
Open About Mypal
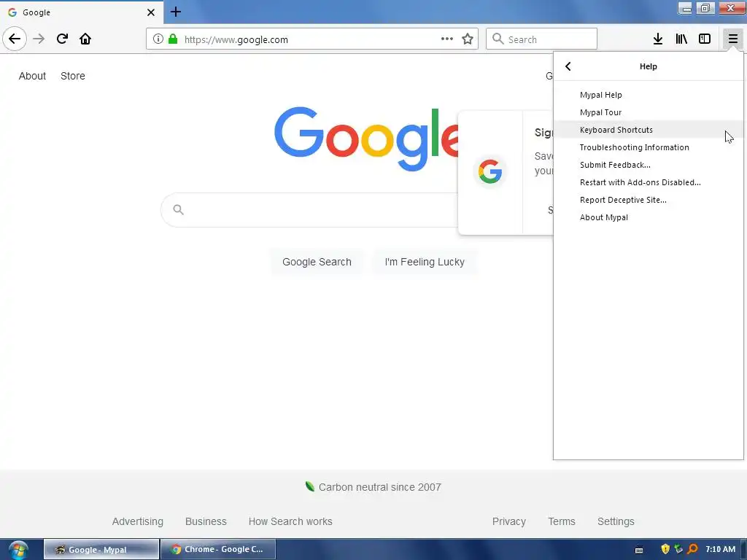pos(648,217)
